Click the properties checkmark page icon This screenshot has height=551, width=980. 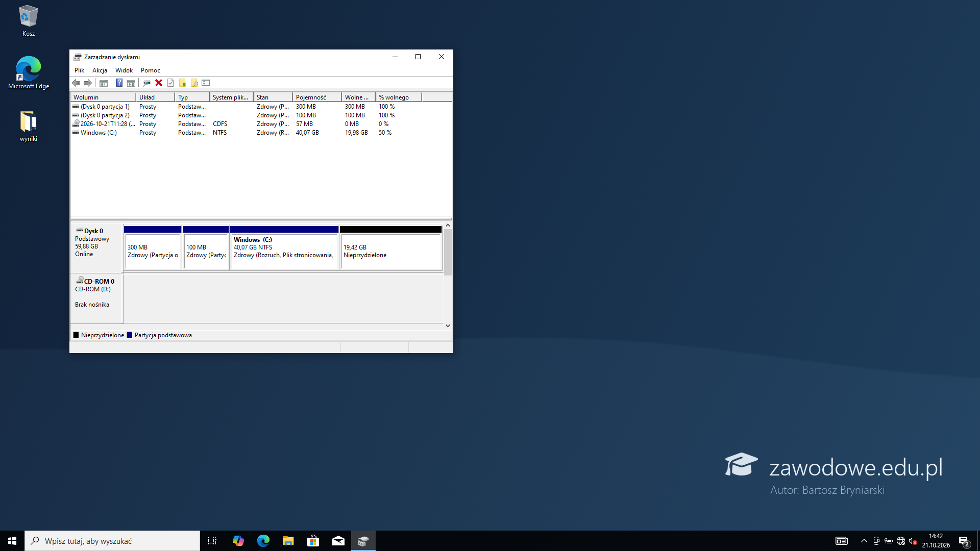pyautogui.click(x=170, y=83)
